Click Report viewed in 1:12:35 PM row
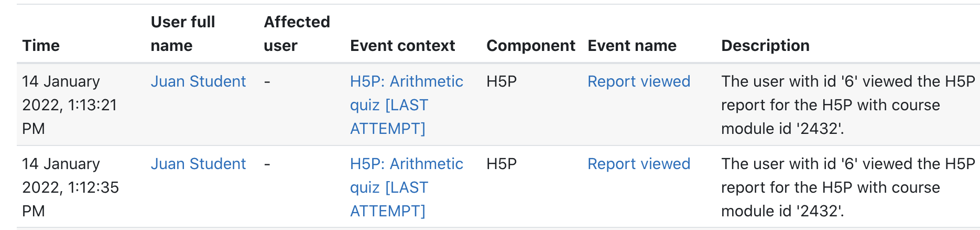Viewport: 980px width, 230px height. tap(639, 164)
